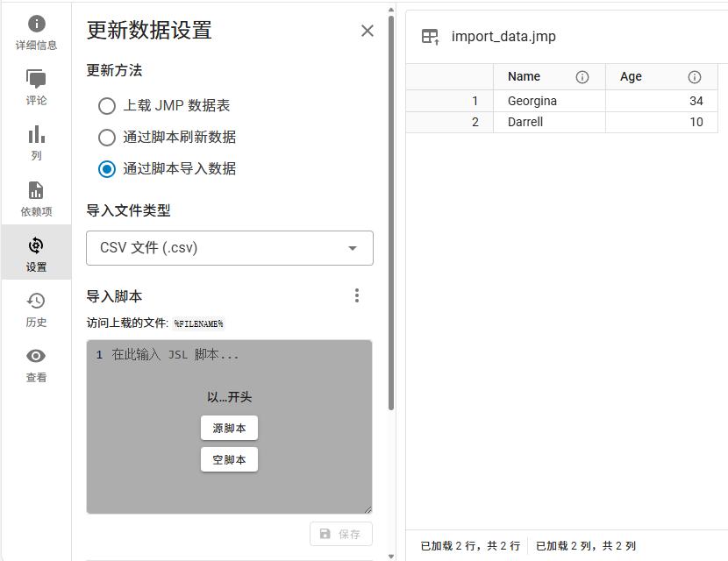The width and height of the screenshot is (728, 561).
Task: Click the 更新方法 section heading
Action: [x=114, y=70]
